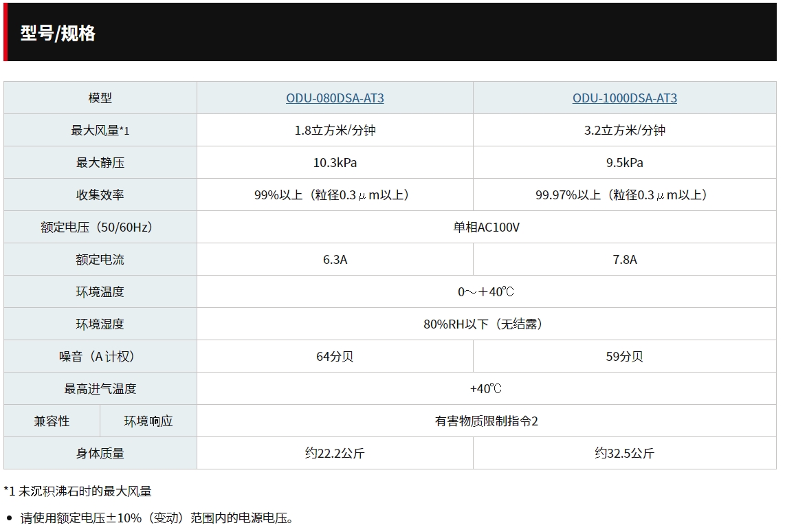This screenshot has width=785, height=532.
Task: Click the 单相AC100V value
Action: click(x=486, y=228)
